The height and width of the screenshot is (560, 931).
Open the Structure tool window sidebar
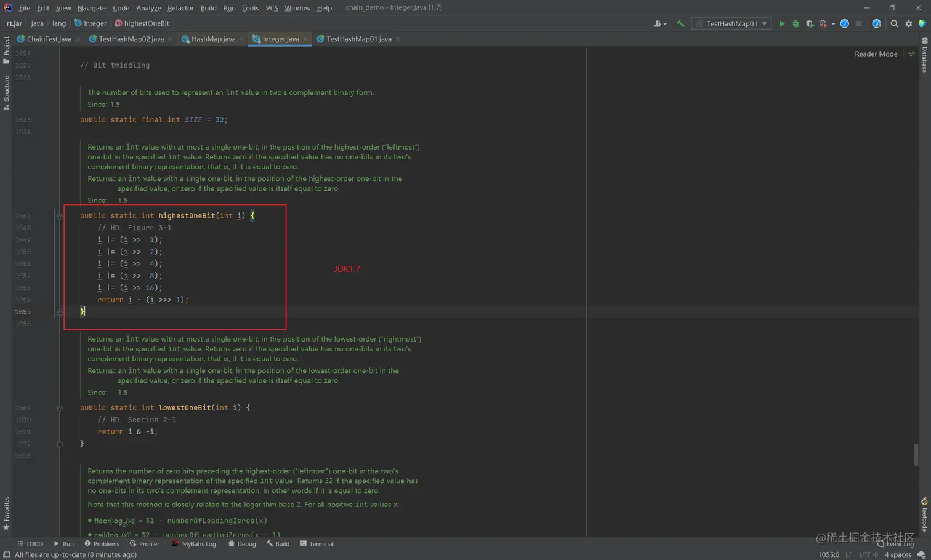click(6, 93)
